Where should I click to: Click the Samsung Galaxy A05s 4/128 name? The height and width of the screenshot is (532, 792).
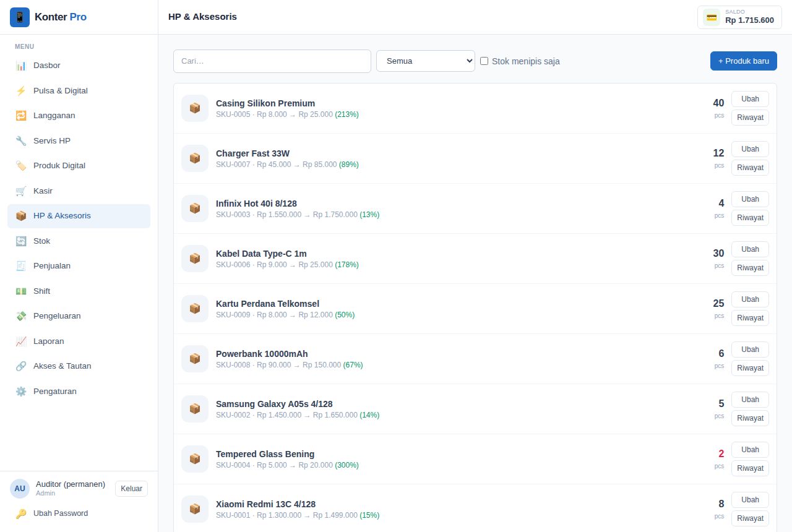tap(274, 404)
